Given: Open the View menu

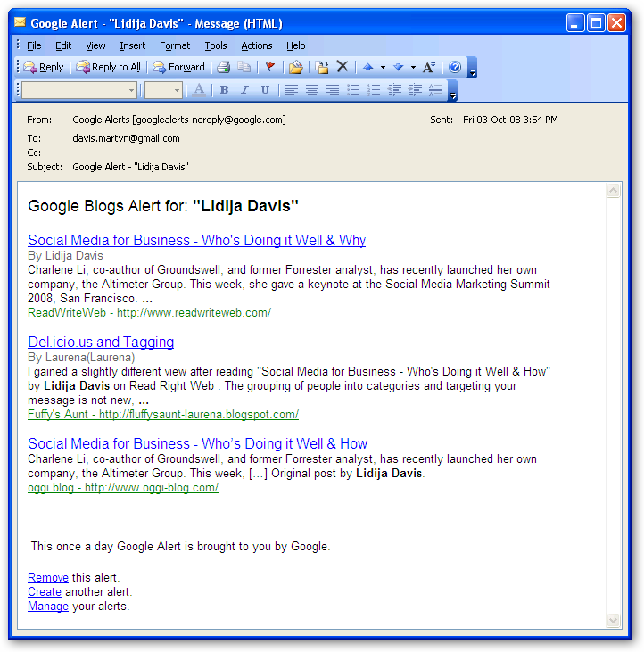Looking at the screenshot, I should tap(95, 45).
